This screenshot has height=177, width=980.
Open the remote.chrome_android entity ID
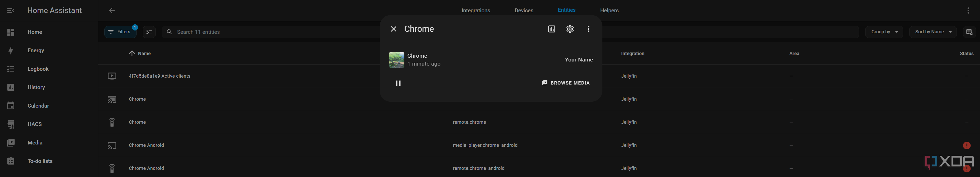(478, 168)
